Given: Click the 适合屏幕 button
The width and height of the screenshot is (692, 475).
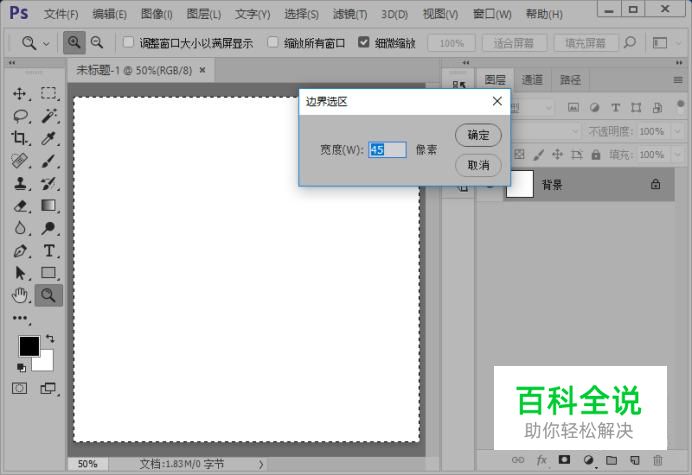Looking at the screenshot, I should coord(514,43).
